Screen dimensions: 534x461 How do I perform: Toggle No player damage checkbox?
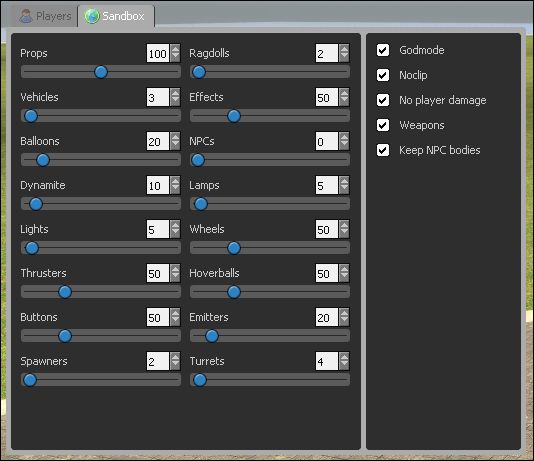(x=383, y=100)
